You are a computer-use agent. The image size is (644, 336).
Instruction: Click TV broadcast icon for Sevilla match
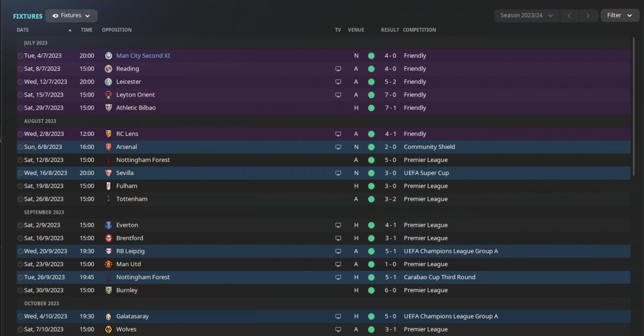point(338,173)
